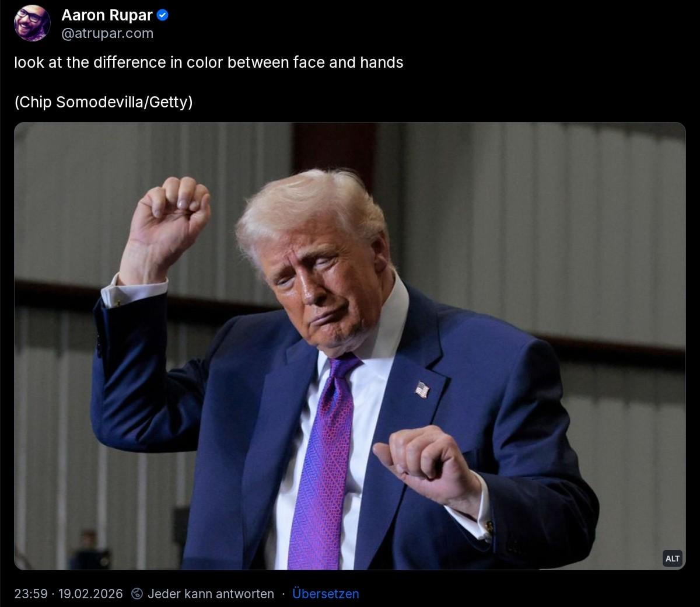Click the globe icon beside reply settings
Viewport: 700px width, 607px height.
(x=137, y=594)
